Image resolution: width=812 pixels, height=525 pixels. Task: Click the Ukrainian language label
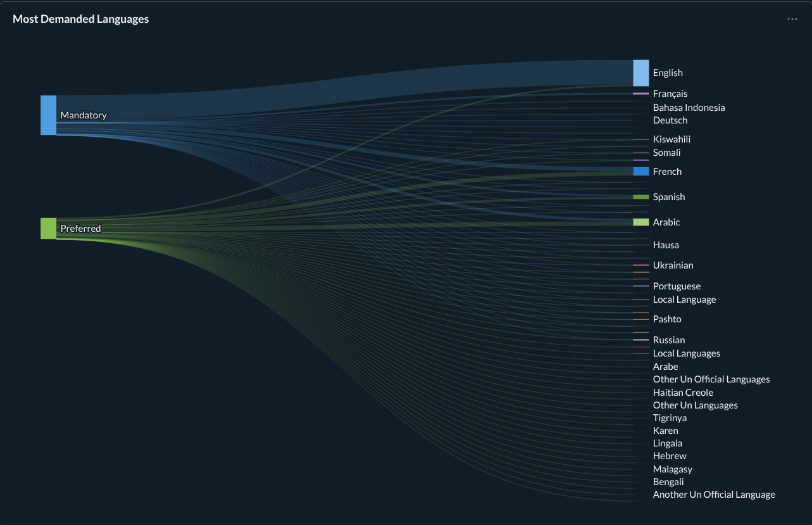[x=673, y=265]
